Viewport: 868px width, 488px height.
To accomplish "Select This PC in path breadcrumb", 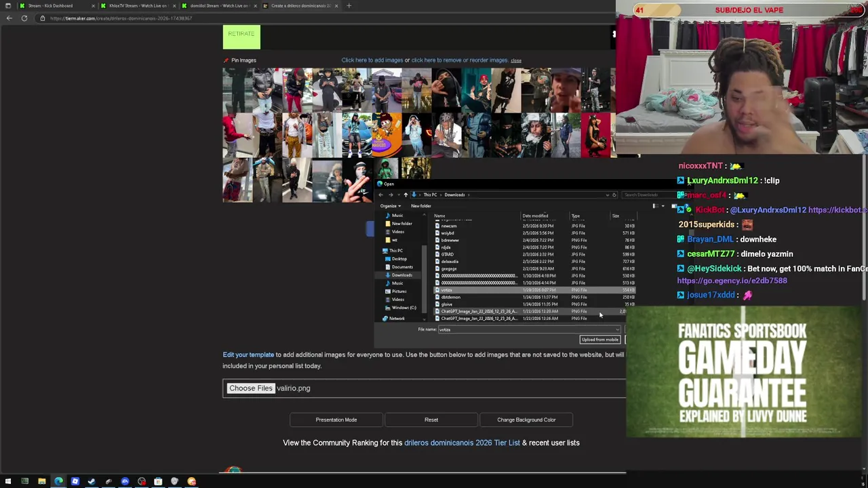I will coord(430,195).
